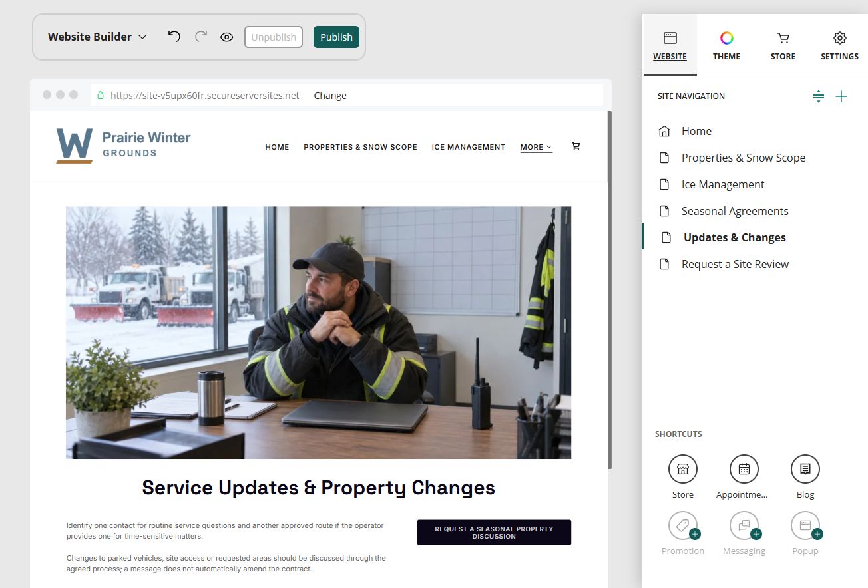Select Ice Management page in navigation
This screenshot has height=588, width=868.
point(755,184)
